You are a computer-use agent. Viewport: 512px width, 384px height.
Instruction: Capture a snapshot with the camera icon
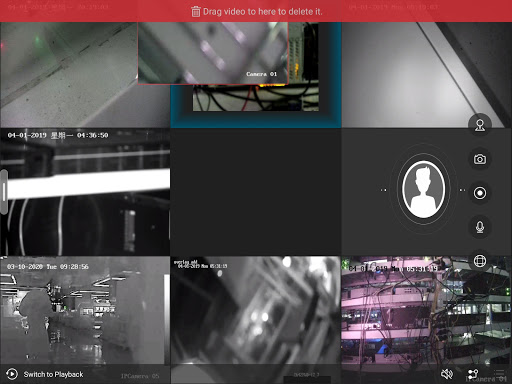pyautogui.click(x=480, y=159)
